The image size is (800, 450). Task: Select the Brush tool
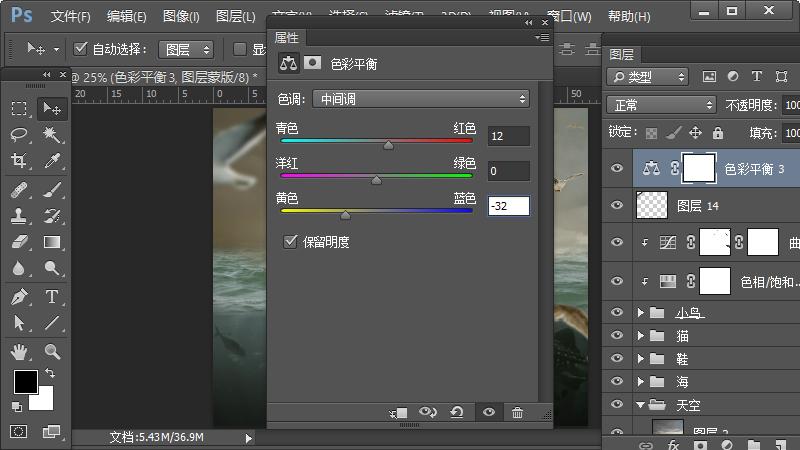point(52,190)
